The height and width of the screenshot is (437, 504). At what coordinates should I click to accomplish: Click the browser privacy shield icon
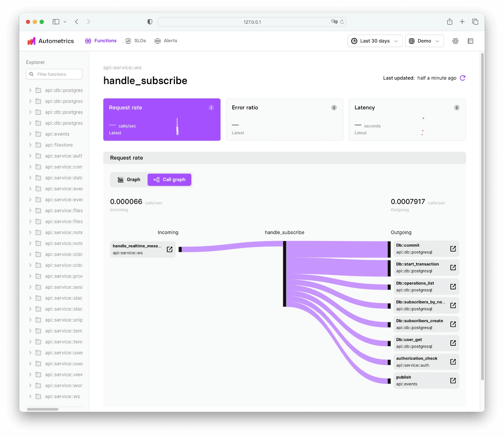tap(150, 22)
